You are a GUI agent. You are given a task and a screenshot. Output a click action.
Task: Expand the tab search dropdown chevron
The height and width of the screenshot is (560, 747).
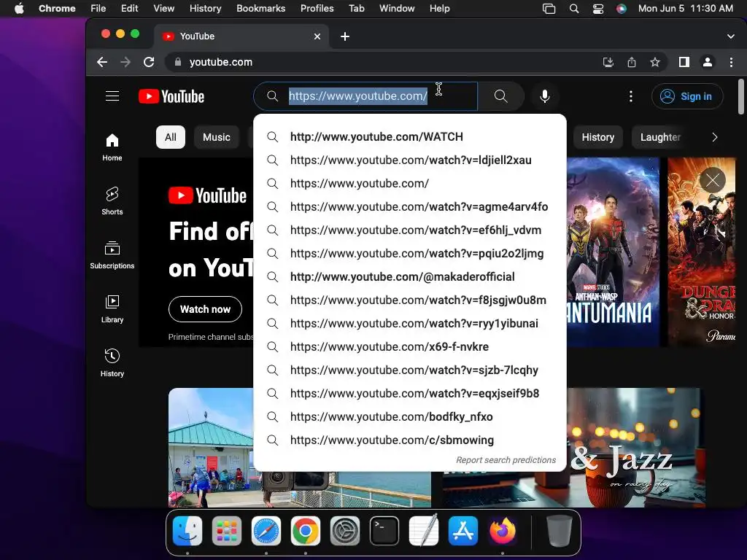(x=731, y=36)
